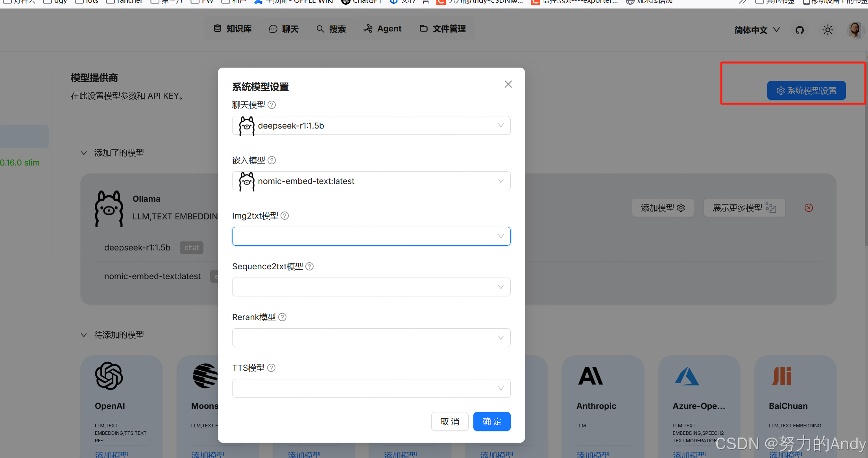The height and width of the screenshot is (458, 868).
Task: Click 添加模型 link under Moonshot
Action: pos(208,454)
